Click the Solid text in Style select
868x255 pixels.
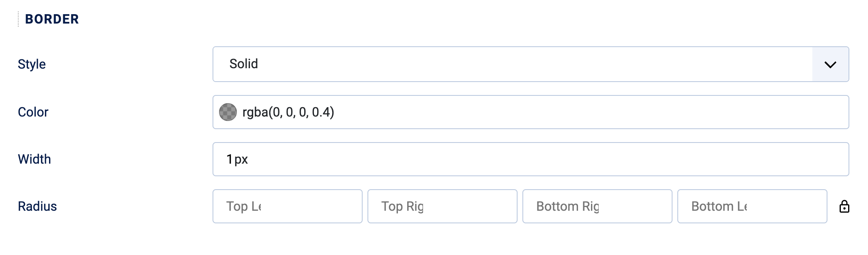click(x=243, y=64)
